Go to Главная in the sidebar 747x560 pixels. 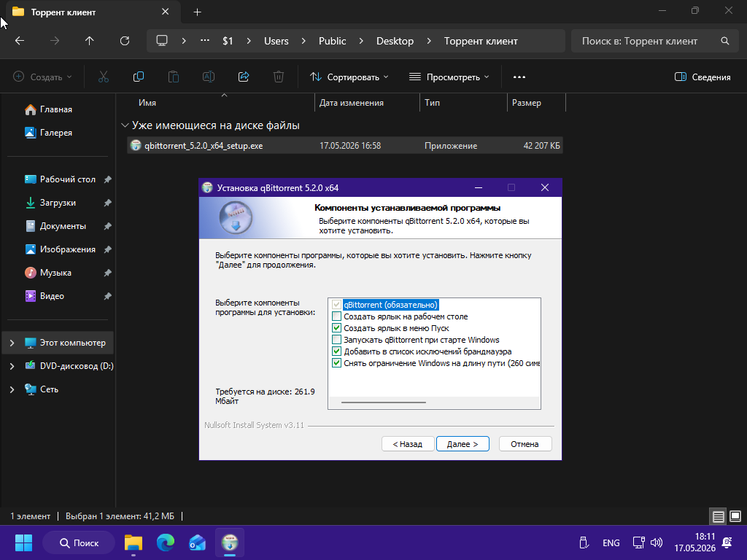(x=55, y=109)
